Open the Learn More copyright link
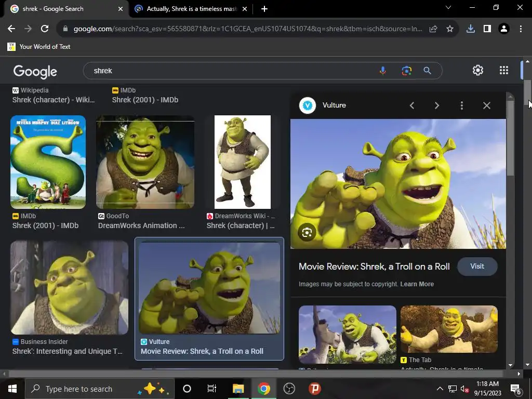The height and width of the screenshot is (399, 532). pyautogui.click(x=417, y=284)
